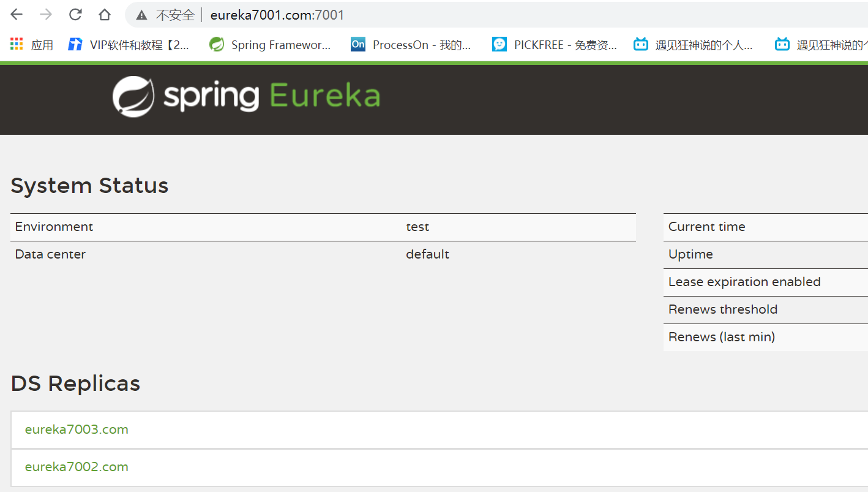This screenshot has width=868, height=492.
Task: Select the Data center label cell
Action: click(50, 254)
